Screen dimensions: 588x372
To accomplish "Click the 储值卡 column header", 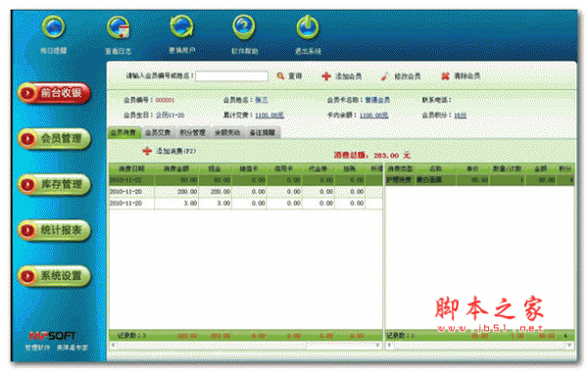I will (x=249, y=169).
